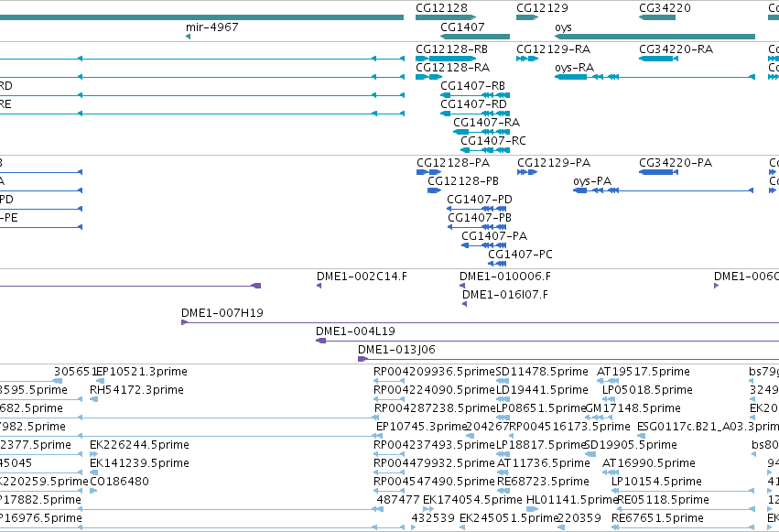Select the AT16990.5prime EST label
The width and height of the screenshot is (779, 532).
pyautogui.click(x=649, y=463)
